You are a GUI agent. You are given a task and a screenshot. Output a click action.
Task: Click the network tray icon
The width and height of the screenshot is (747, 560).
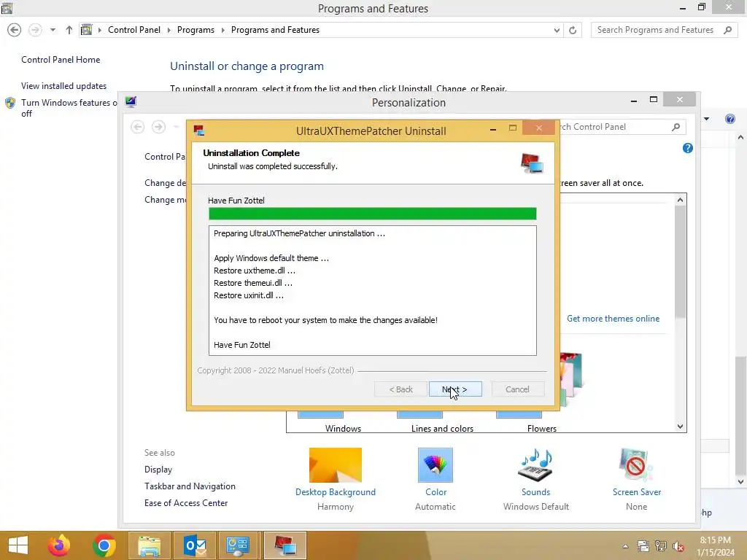(661, 546)
